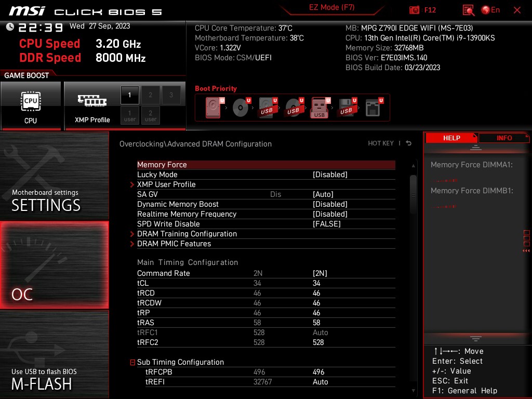Open the SETTINGS motherboard menu
This screenshot has width=532, height=399.
tap(54, 176)
